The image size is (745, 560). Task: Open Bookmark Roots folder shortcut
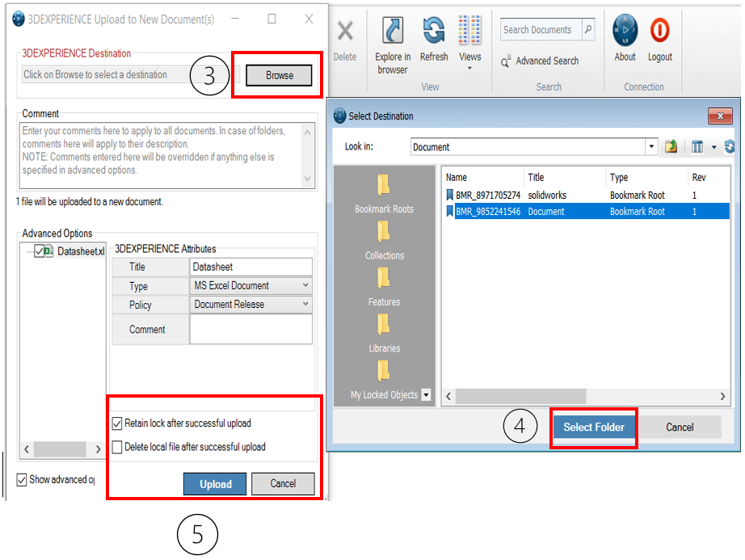[384, 194]
